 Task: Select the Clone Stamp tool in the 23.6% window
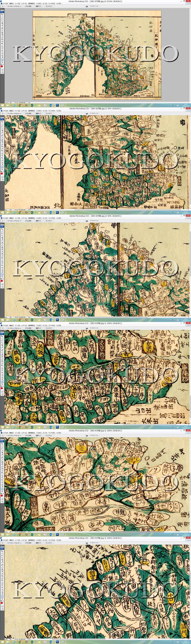pyautogui.click(x=2, y=33)
